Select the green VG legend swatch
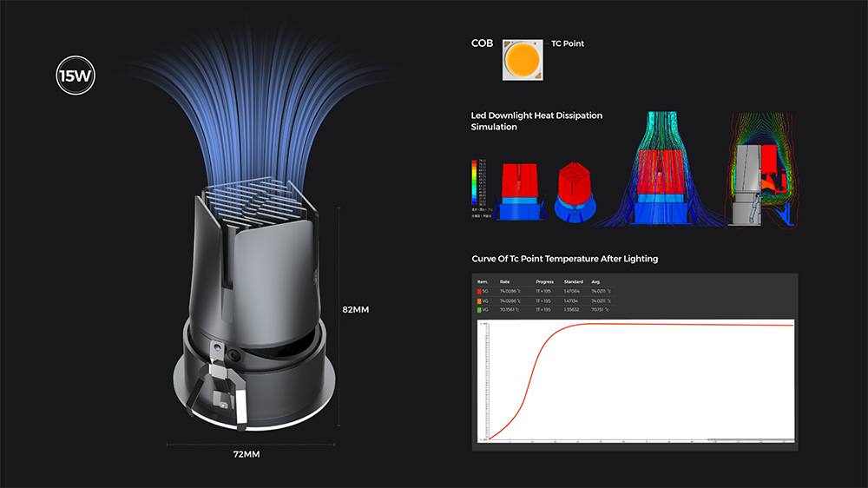Screen dimensions: 868x488 (480, 309)
